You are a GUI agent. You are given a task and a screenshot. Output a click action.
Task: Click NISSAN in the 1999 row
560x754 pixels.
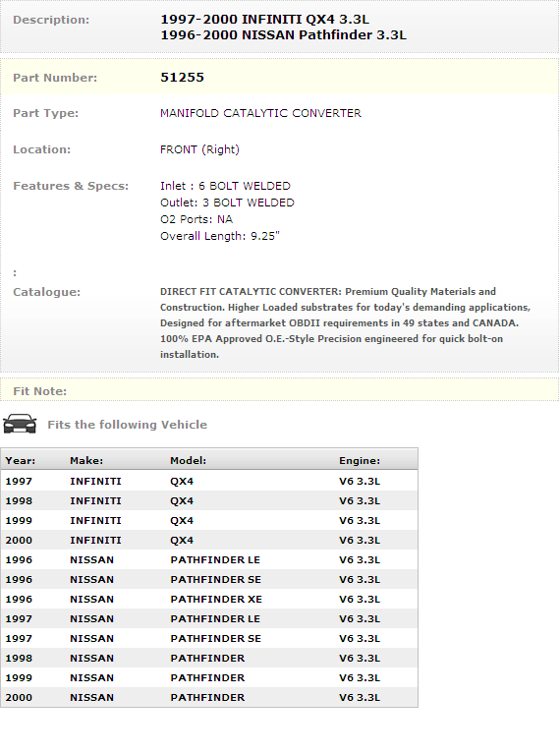(x=91, y=678)
